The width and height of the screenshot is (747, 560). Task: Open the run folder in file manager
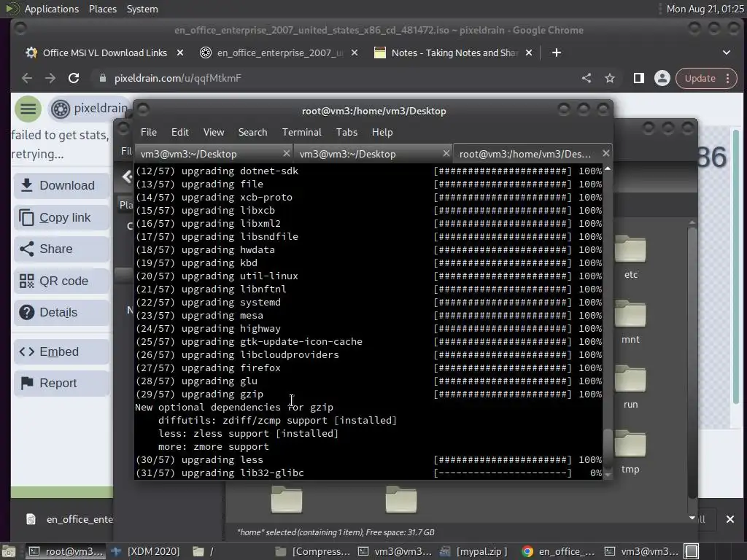click(630, 387)
